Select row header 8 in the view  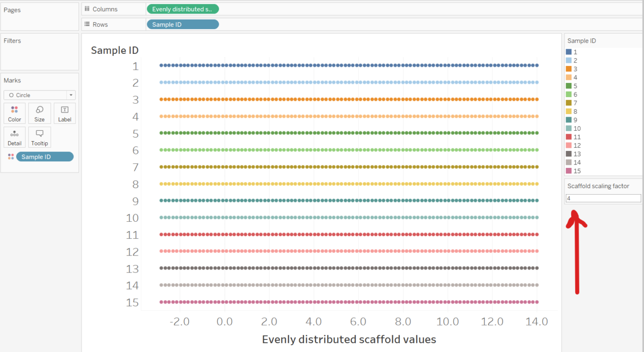(x=135, y=184)
